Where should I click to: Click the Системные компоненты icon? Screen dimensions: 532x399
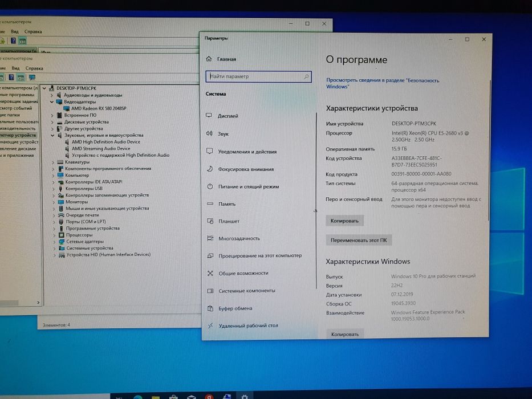pyautogui.click(x=210, y=291)
